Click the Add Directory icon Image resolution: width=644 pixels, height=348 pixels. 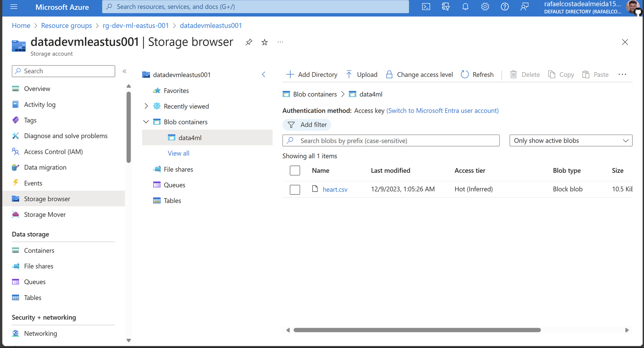290,75
